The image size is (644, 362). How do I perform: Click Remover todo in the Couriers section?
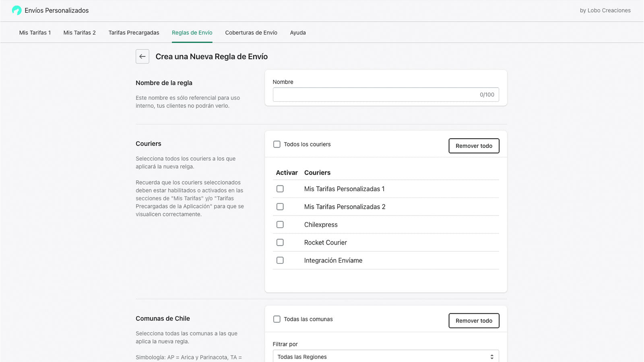(x=474, y=146)
